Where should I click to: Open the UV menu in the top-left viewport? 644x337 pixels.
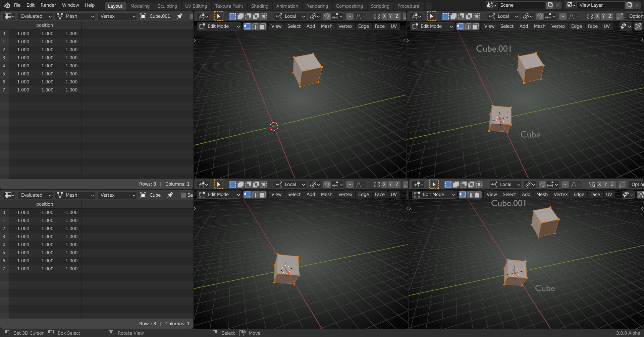pyautogui.click(x=394, y=26)
